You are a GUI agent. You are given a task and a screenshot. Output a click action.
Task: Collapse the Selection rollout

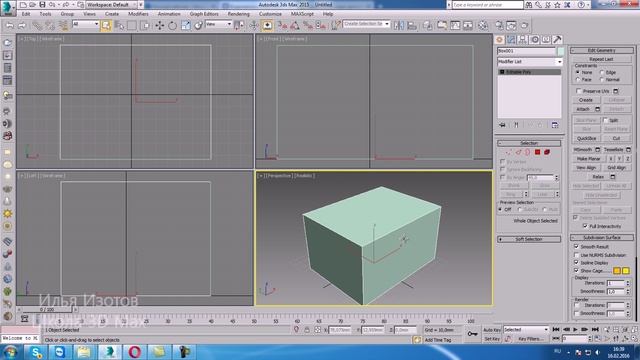tap(529, 143)
